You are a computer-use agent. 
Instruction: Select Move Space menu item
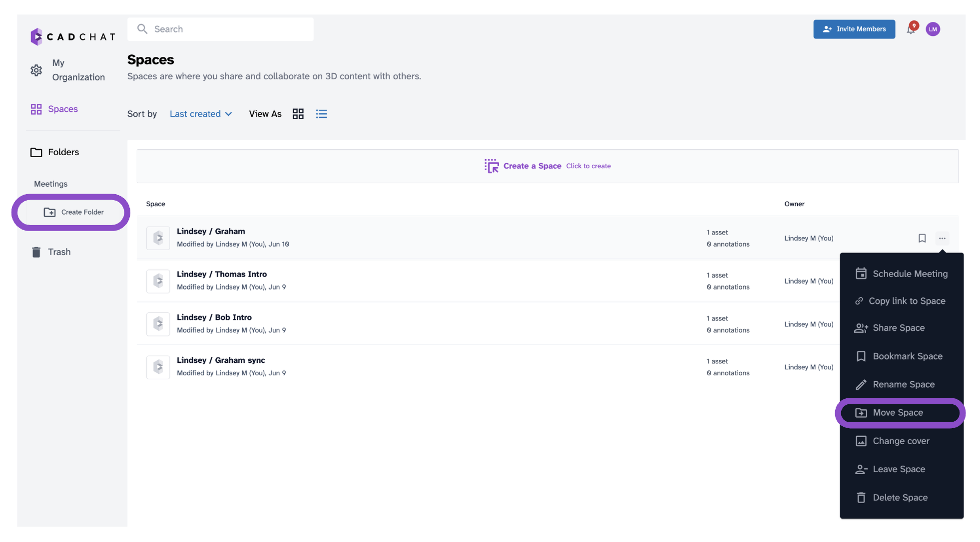900,413
